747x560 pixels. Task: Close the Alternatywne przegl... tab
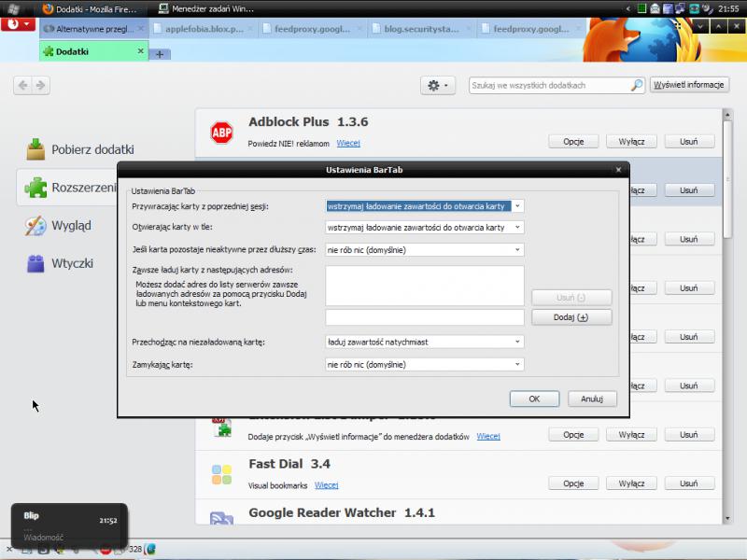pyautogui.click(x=141, y=29)
